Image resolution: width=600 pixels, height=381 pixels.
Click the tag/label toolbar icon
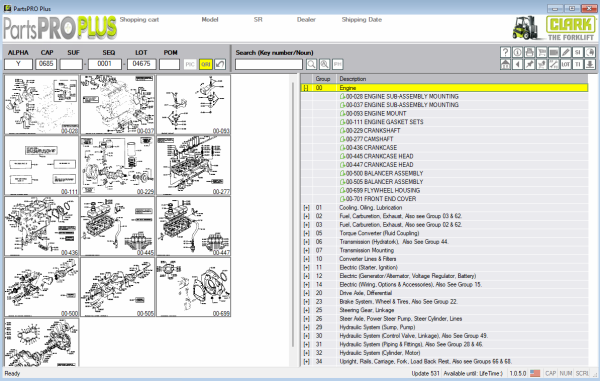coord(554,52)
